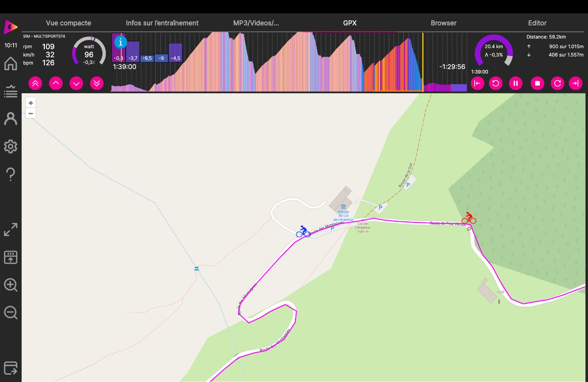Click the magnifier zoom-out sidebar icon
The image size is (588, 382).
(11, 313)
